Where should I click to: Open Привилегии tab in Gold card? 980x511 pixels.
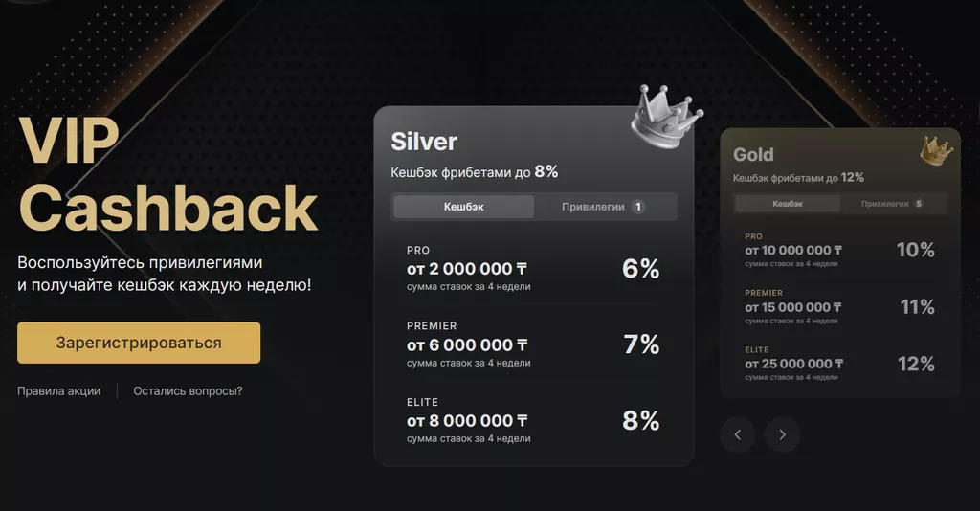pyautogui.click(x=891, y=204)
